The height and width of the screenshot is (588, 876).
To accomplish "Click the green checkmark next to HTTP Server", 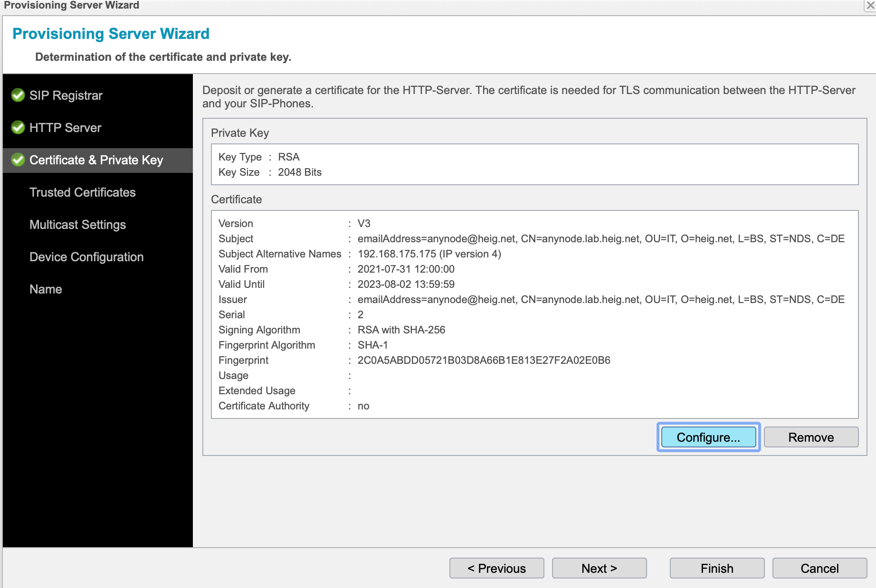I will (x=18, y=128).
